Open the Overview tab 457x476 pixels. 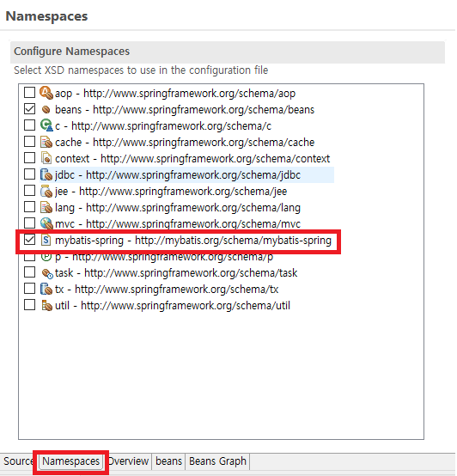tap(128, 461)
